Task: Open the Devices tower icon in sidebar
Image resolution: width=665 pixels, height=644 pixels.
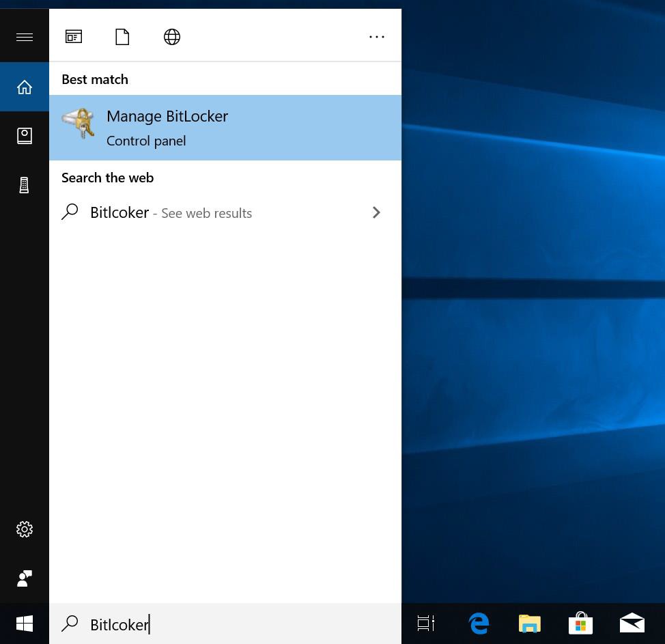Action: point(24,185)
